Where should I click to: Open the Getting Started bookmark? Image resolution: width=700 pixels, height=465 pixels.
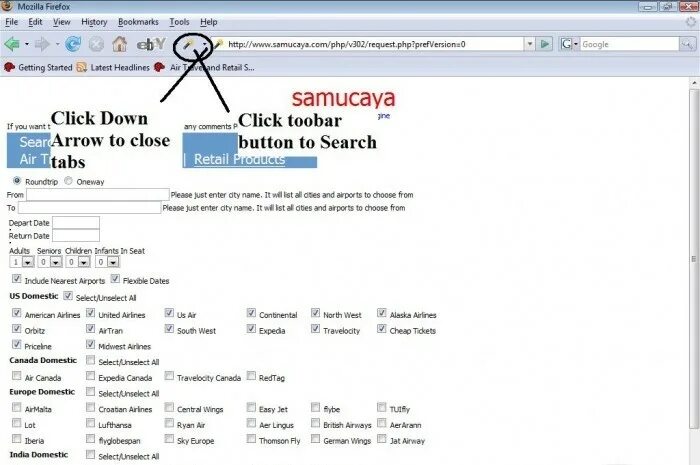[38, 67]
